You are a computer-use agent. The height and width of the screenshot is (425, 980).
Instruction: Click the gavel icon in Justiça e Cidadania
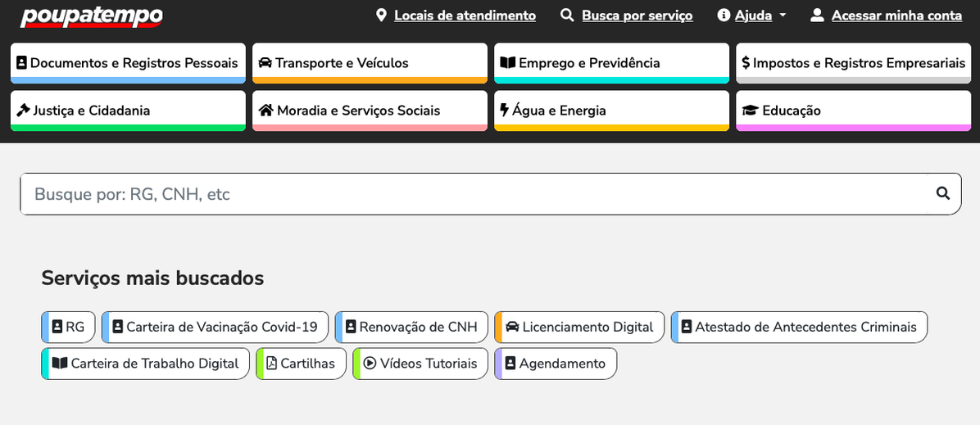click(23, 111)
